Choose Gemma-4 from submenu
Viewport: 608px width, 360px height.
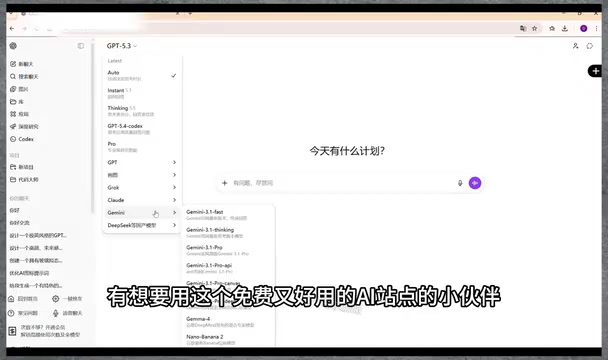229,322
